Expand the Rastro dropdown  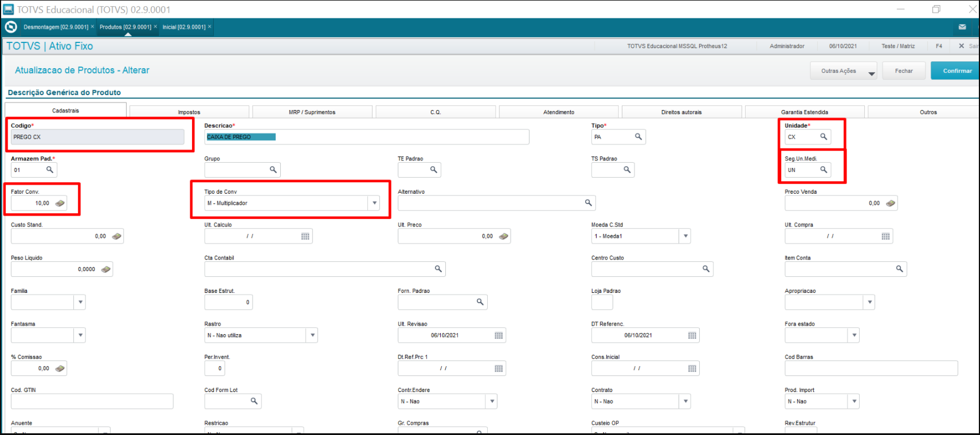coord(312,335)
